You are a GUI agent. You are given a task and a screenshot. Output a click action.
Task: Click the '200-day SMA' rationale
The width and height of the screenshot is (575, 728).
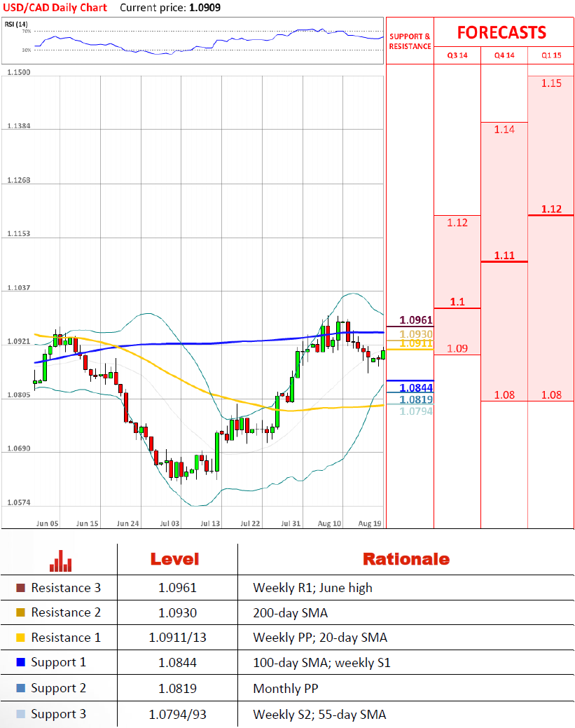point(290,613)
